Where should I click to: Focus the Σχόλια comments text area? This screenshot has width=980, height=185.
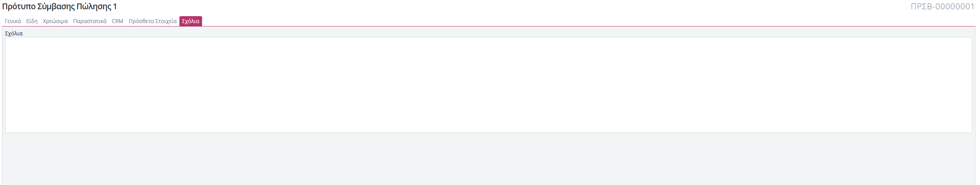coord(488,85)
